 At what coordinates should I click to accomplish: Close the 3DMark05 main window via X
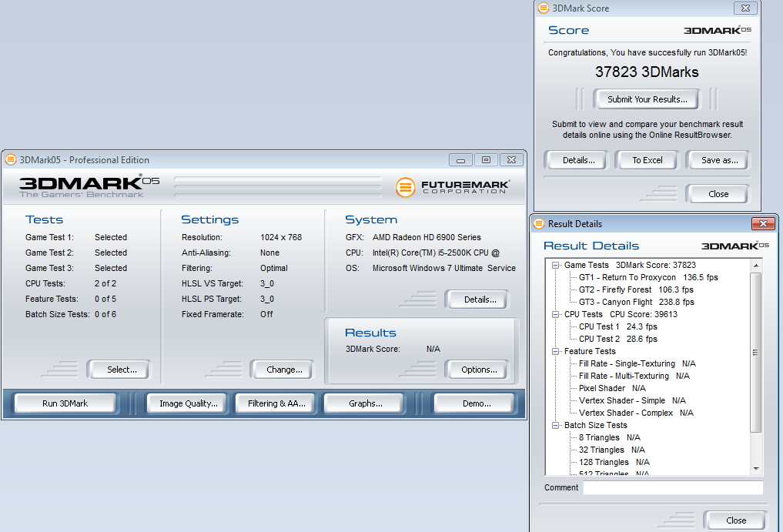[x=511, y=160]
